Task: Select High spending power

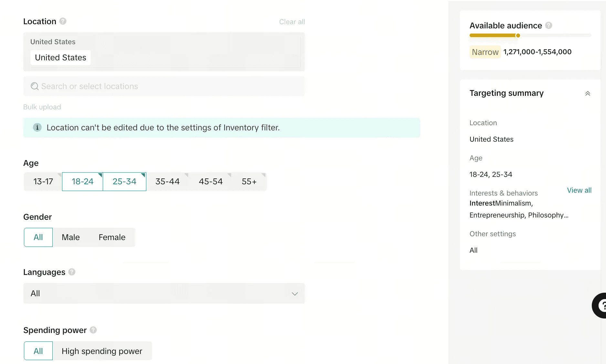Action: 102,351
